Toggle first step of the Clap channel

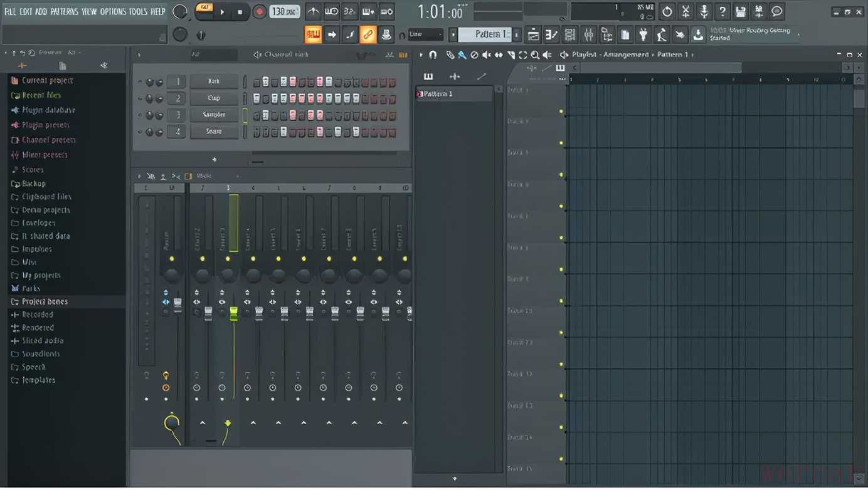click(257, 99)
